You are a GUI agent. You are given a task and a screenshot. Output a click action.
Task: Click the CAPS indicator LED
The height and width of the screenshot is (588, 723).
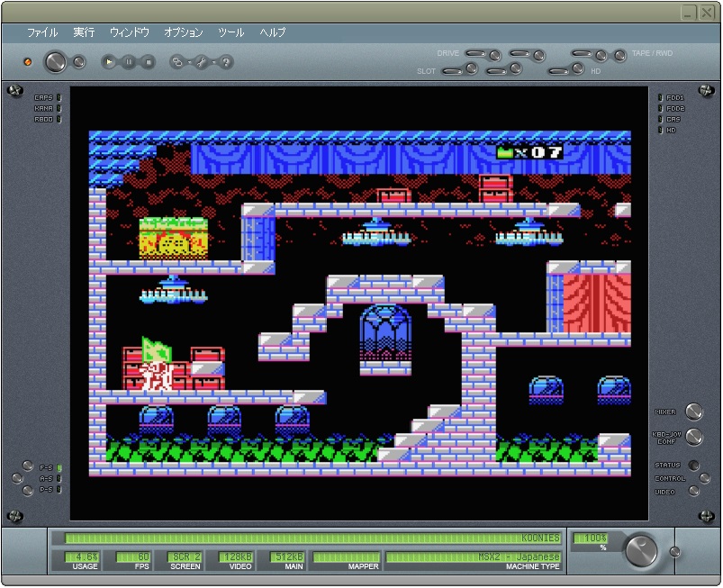pos(59,97)
